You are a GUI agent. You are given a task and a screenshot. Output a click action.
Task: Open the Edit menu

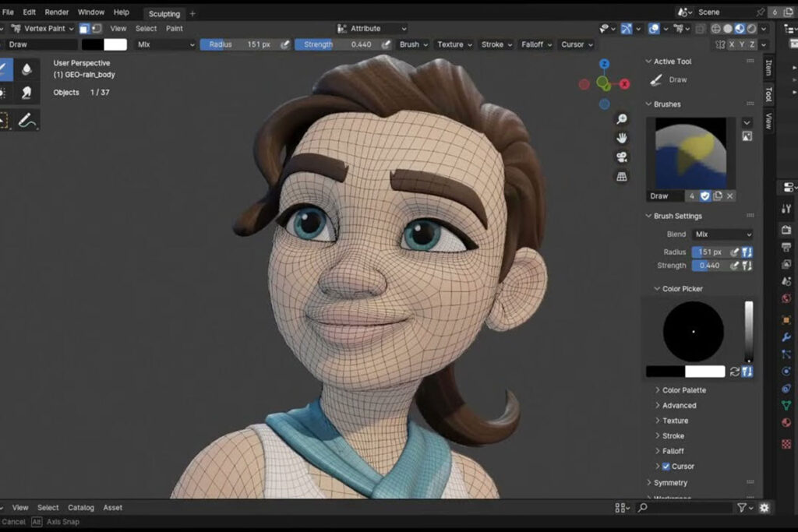coord(29,12)
